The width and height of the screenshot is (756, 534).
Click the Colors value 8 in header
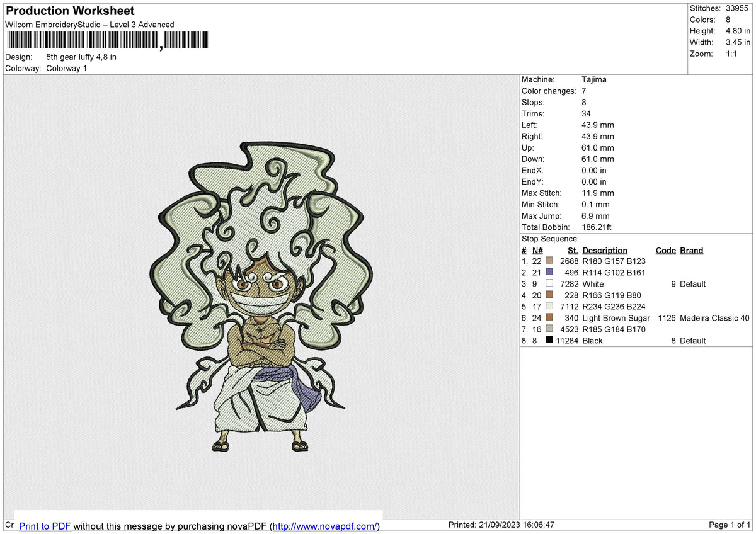click(728, 20)
